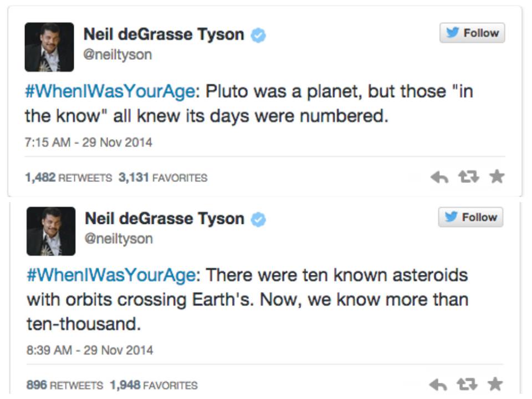Screen dimensions: 532x399
Task: Open profile photo in first tweet
Action: click(49, 47)
